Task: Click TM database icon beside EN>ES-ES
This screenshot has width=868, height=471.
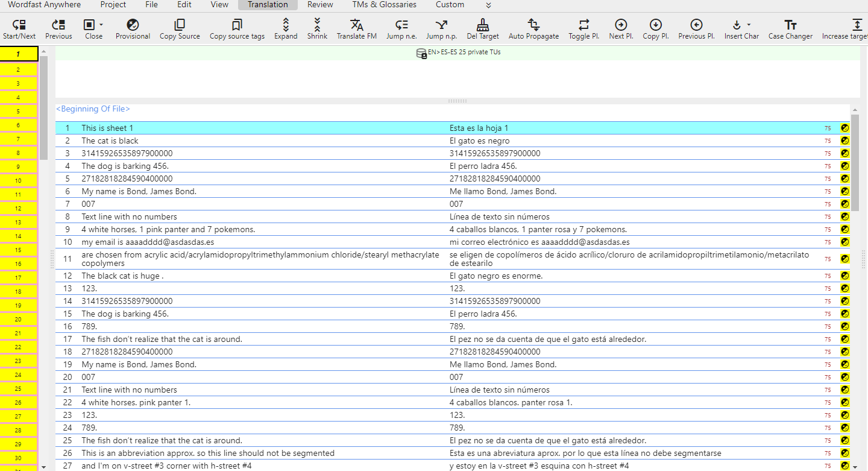Action: tap(421, 53)
